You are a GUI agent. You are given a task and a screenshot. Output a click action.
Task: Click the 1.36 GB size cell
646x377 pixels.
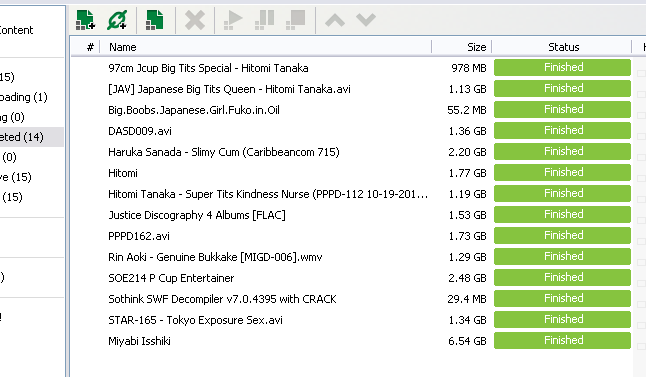[467, 131]
